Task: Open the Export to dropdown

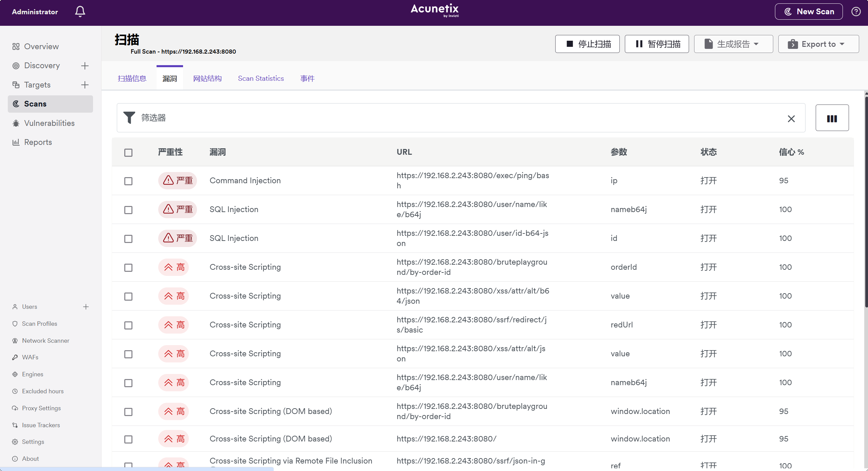Action: click(x=818, y=44)
